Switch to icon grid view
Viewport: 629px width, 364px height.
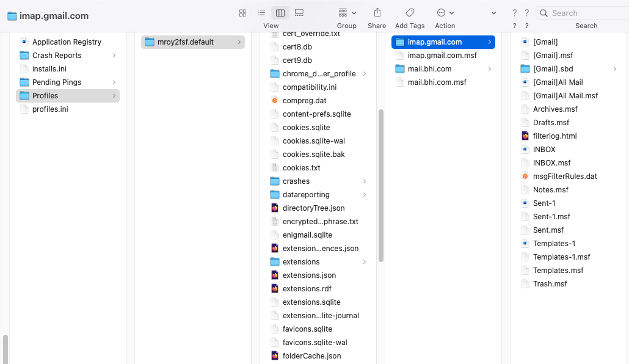click(242, 13)
